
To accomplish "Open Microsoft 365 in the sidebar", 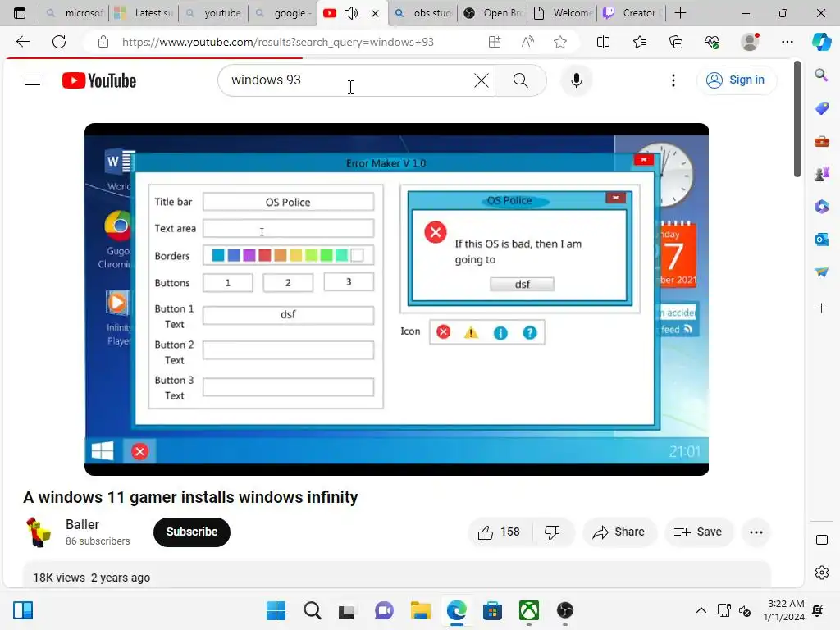I will click(x=821, y=207).
